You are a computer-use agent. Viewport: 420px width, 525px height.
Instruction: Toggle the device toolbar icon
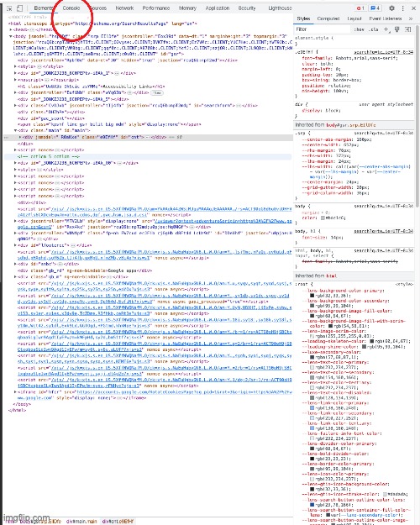[20, 8]
